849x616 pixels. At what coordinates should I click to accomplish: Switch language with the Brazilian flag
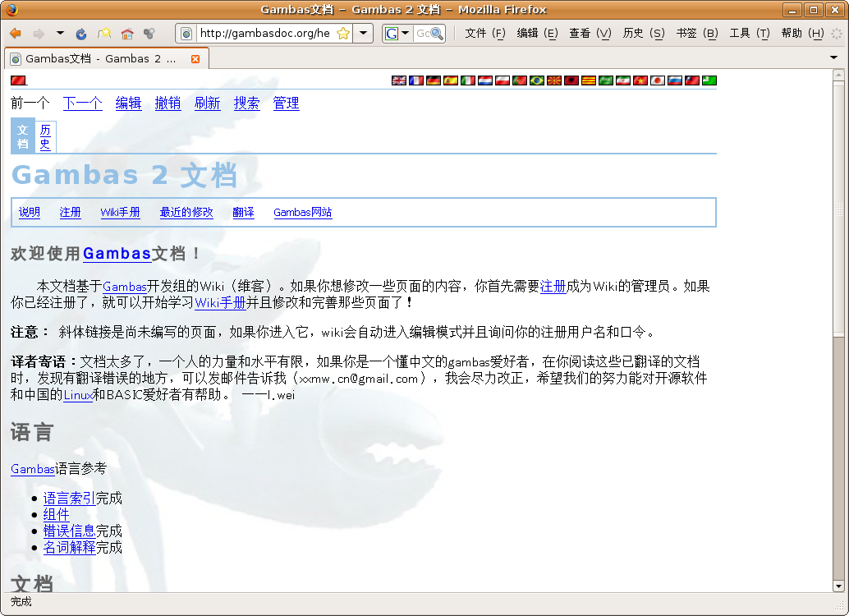537,80
